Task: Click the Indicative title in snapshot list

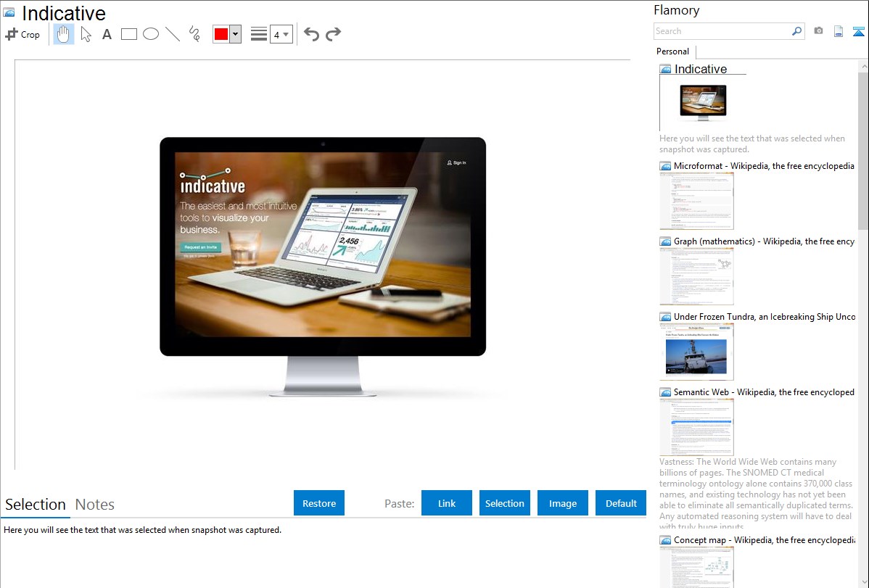Action: click(x=701, y=70)
